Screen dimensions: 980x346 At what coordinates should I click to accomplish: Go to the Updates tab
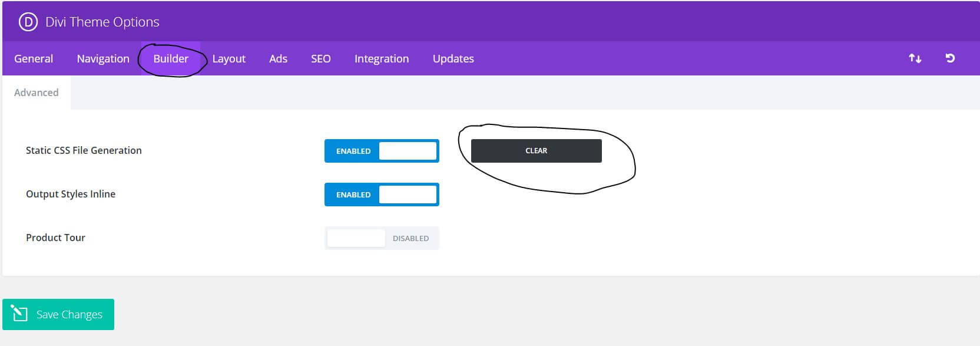tap(453, 58)
